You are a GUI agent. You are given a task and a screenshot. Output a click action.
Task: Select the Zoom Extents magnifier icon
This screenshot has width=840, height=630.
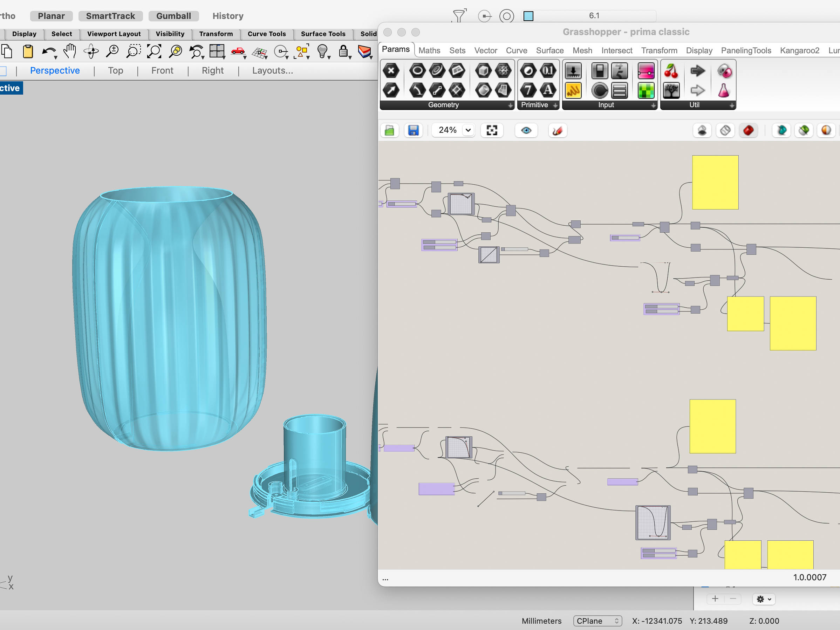point(154,51)
